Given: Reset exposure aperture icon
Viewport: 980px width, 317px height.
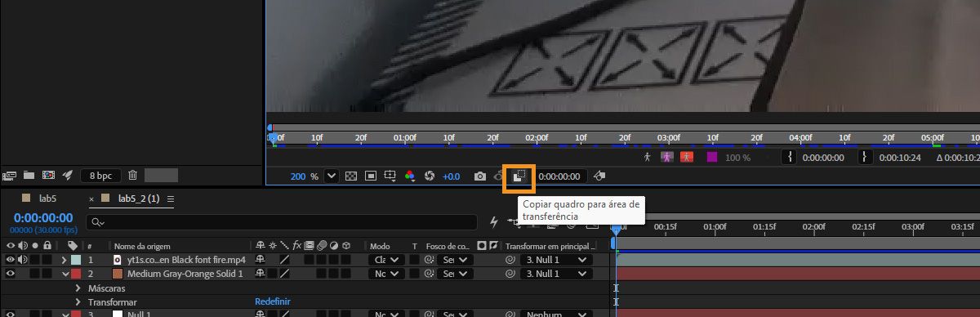Looking at the screenshot, I should [430, 176].
